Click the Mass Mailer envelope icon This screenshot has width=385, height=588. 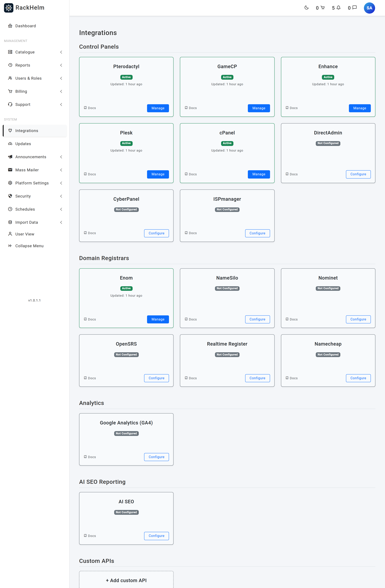[10, 170]
